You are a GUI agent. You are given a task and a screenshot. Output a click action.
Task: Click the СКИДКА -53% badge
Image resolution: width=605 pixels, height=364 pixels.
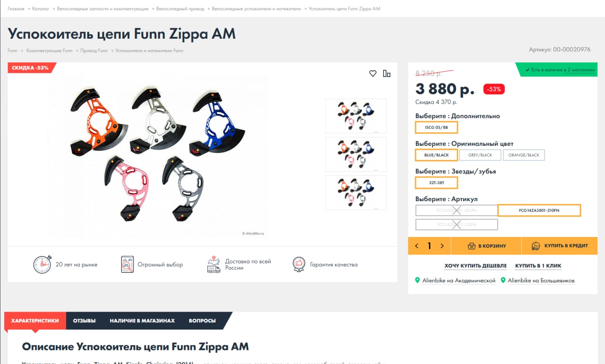31,68
